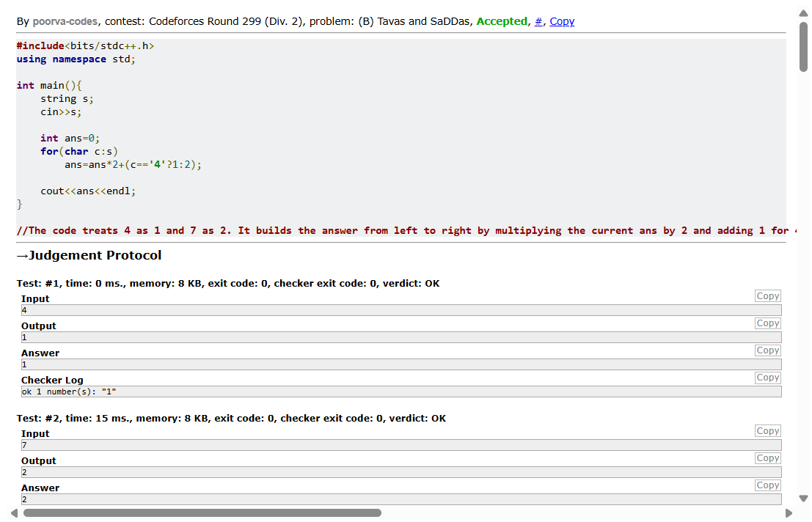
Task: Click the vertical scrollbar up arrow
Action: pyautogui.click(x=803, y=13)
